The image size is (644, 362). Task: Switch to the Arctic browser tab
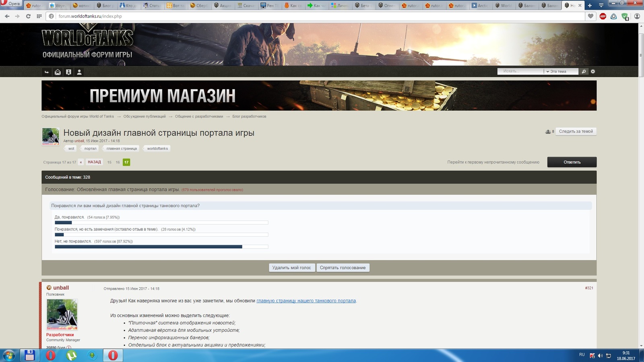(x=480, y=5)
